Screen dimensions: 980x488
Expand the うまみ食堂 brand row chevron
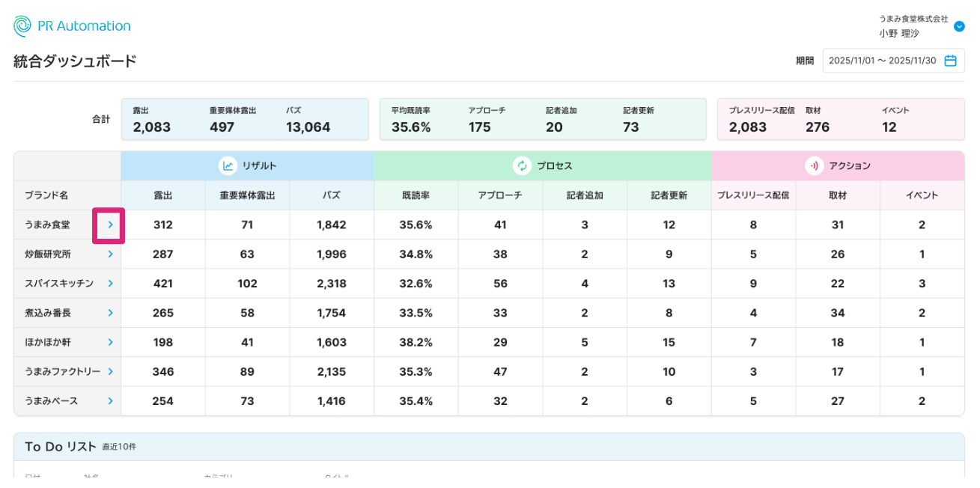[x=109, y=225]
